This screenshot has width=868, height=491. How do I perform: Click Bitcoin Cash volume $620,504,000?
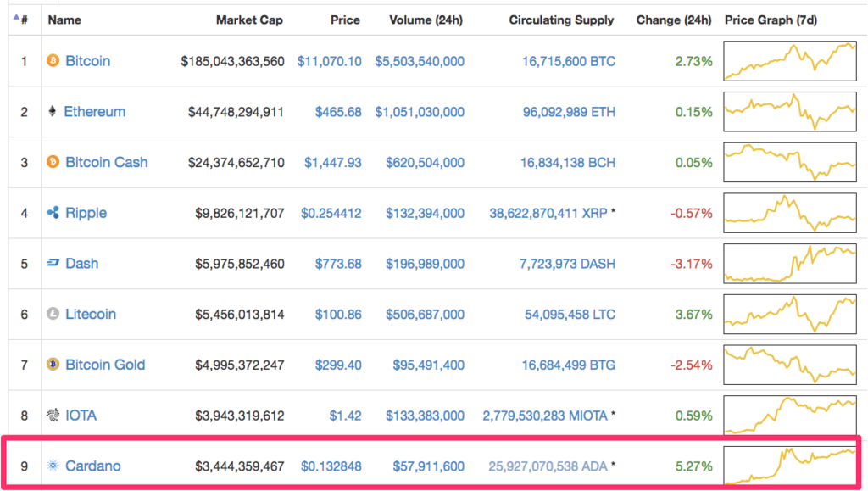[426, 162]
